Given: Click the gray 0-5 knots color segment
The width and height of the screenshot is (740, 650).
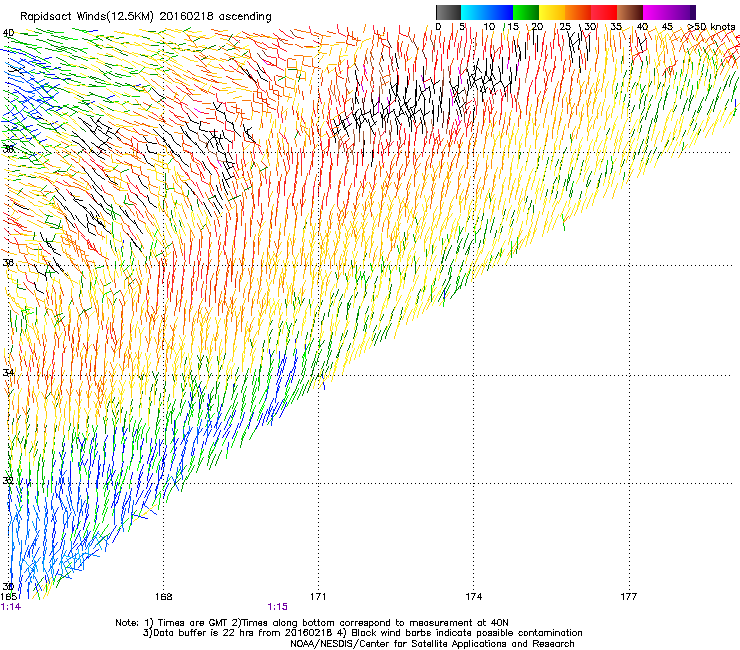Looking at the screenshot, I should (448, 12).
